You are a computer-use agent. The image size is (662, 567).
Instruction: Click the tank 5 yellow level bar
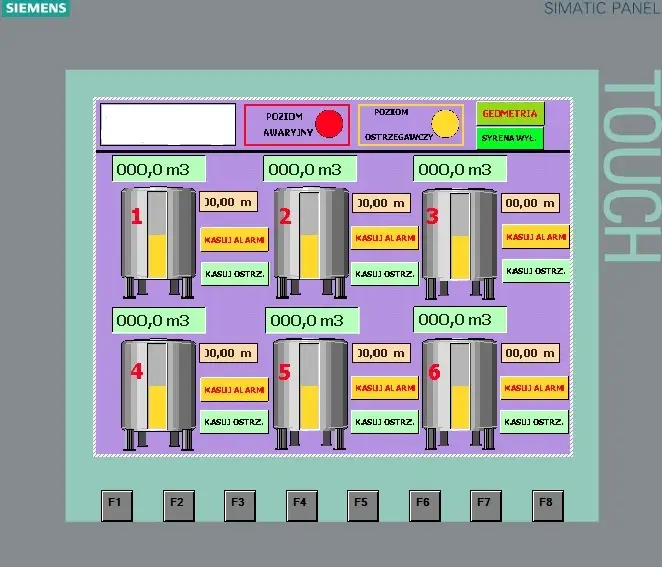309,407
